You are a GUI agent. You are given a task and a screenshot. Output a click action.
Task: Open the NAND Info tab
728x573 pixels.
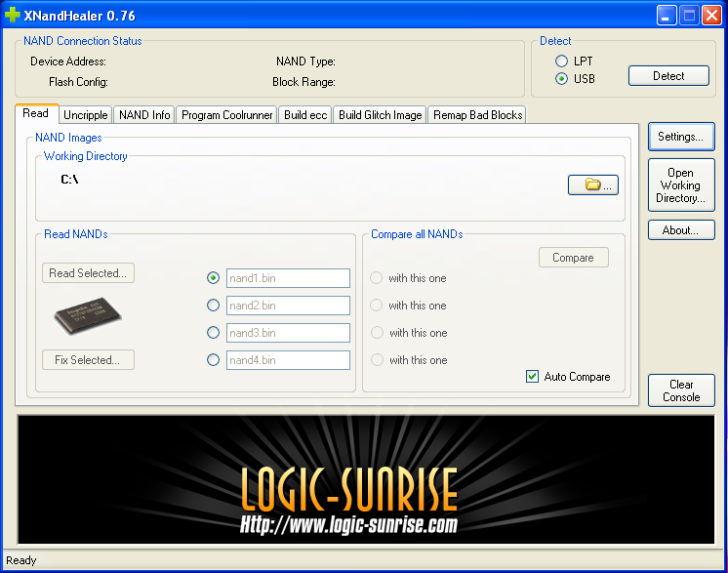pyautogui.click(x=144, y=114)
